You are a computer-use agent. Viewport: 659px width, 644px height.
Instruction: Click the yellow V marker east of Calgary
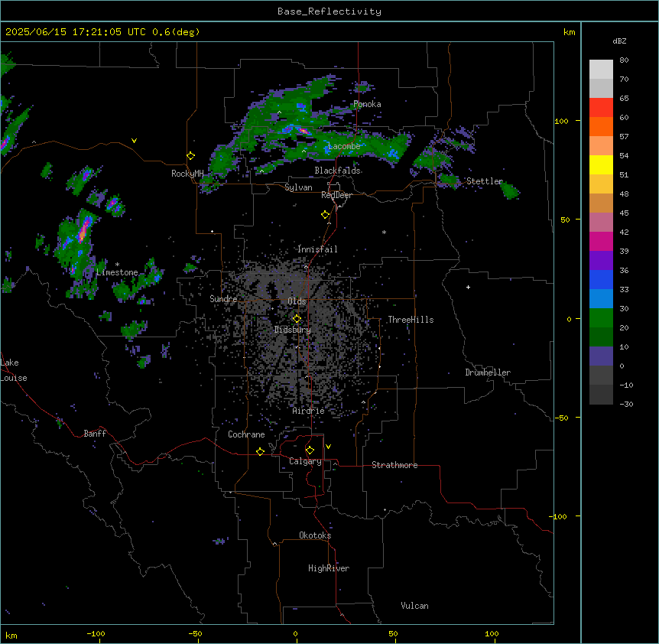328,447
